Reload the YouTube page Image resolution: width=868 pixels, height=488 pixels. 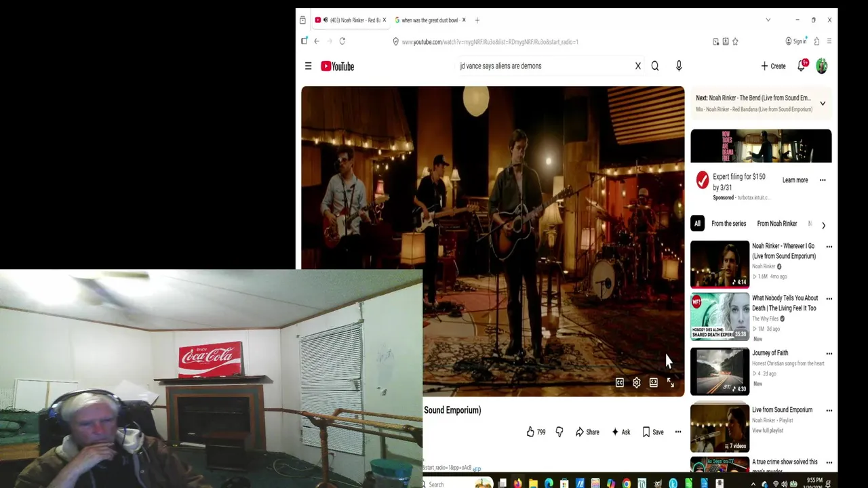[x=342, y=41]
